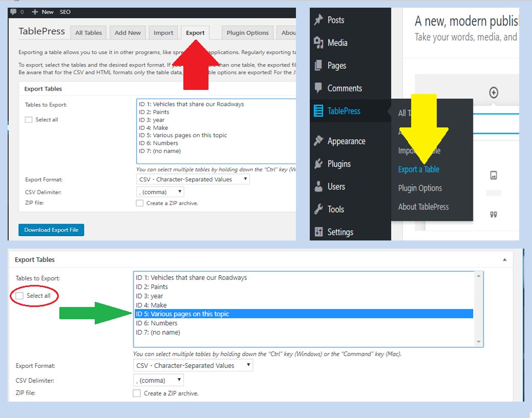Open Export Format dropdown in top panel
This screenshot has width=532, height=418.
click(193, 180)
